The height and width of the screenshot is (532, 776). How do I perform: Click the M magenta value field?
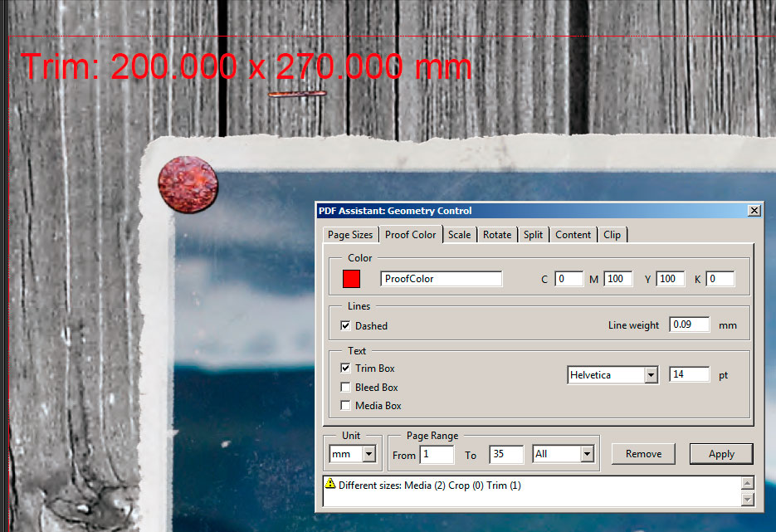(x=617, y=279)
